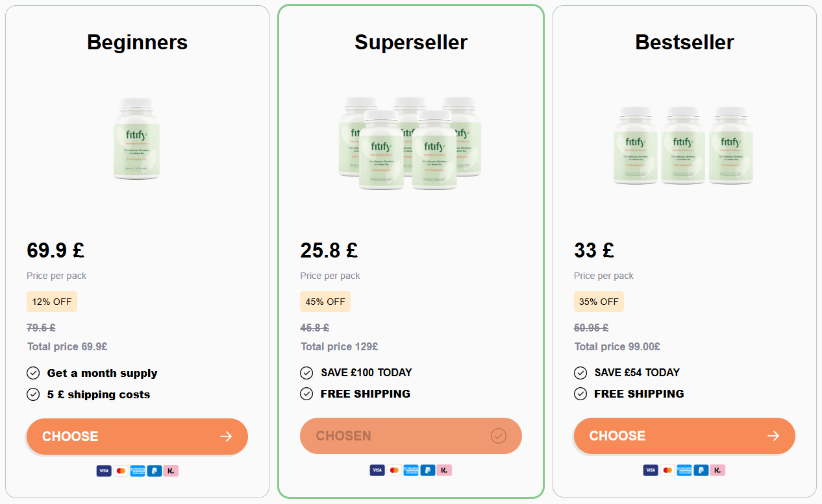Click the Visa payment icon under Beginners

click(x=105, y=470)
